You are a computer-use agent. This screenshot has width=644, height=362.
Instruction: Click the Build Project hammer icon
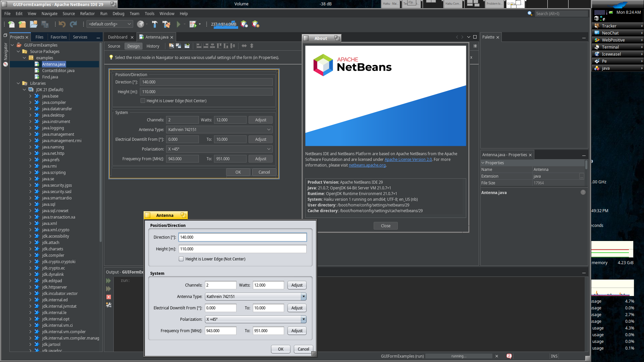[x=155, y=24]
